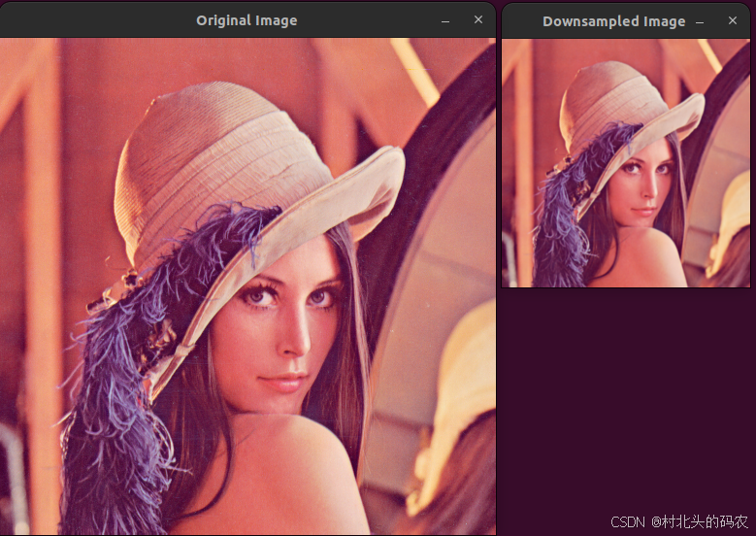Click the picture in the Downsampled Image window
The width and height of the screenshot is (756, 536).
point(626,163)
